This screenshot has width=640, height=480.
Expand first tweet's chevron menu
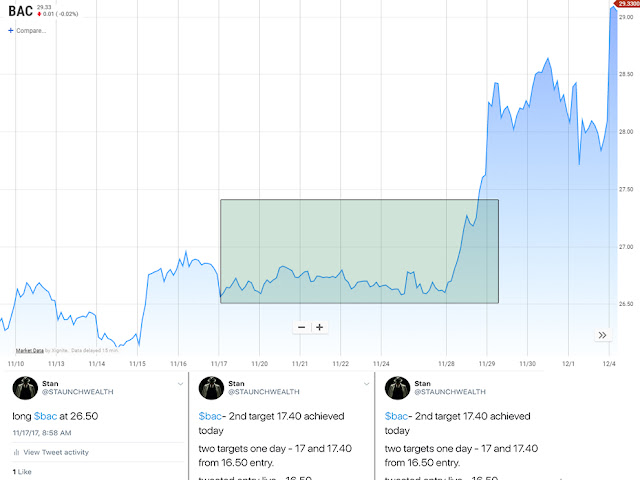(x=180, y=384)
